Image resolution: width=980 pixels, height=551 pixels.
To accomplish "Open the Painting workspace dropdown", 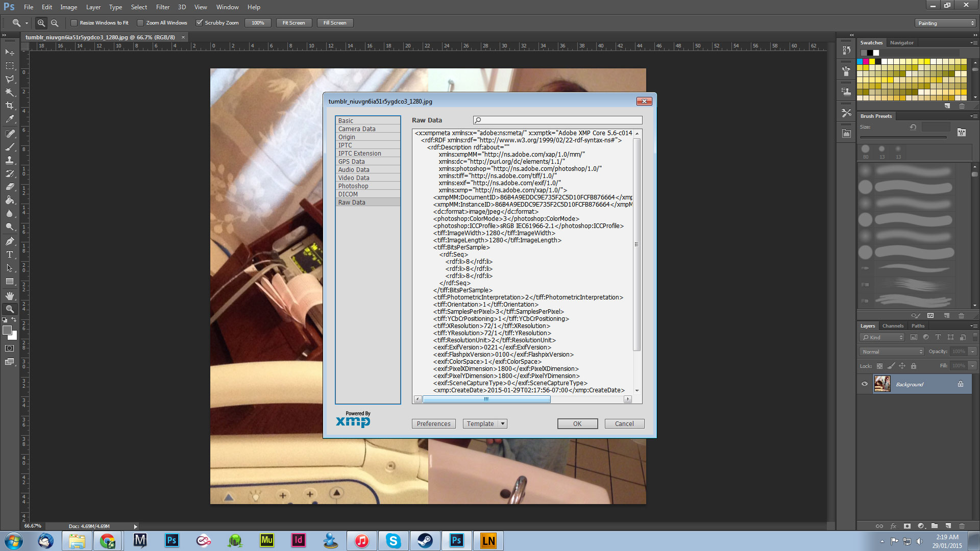I will 945,23.
